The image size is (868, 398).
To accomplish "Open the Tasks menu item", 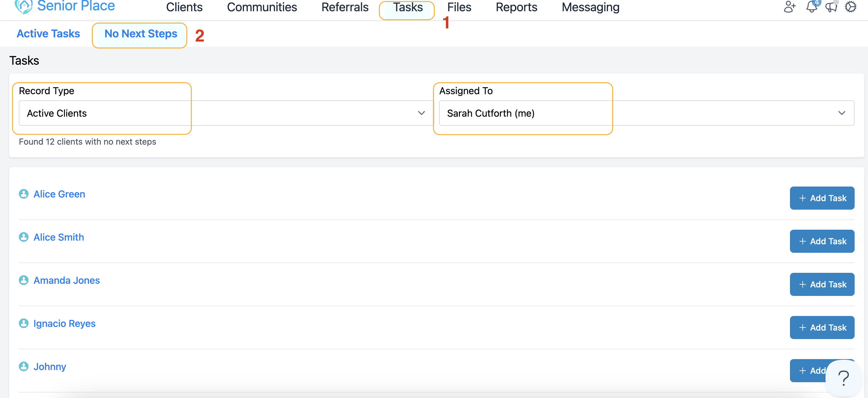I will [x=408, y=7].
